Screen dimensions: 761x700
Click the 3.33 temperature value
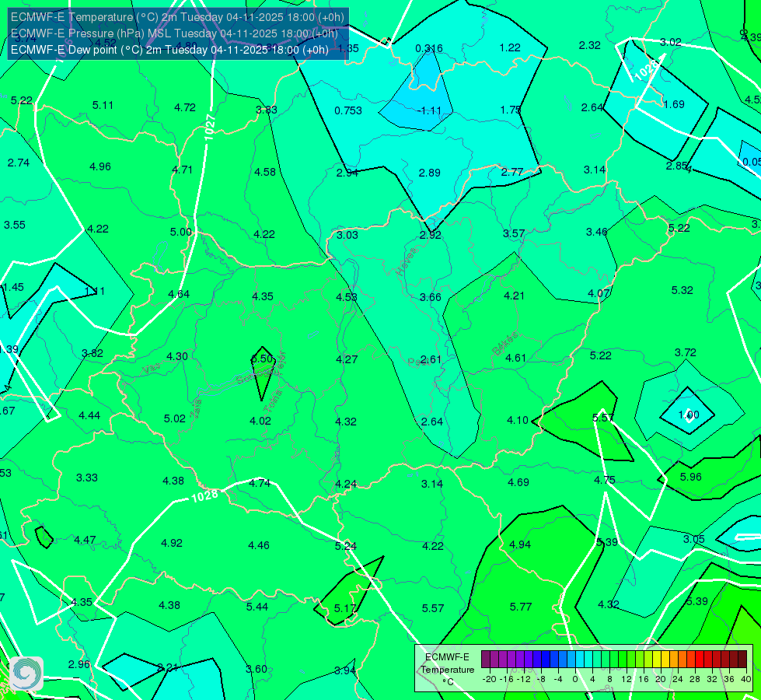[x=87, y=478]
